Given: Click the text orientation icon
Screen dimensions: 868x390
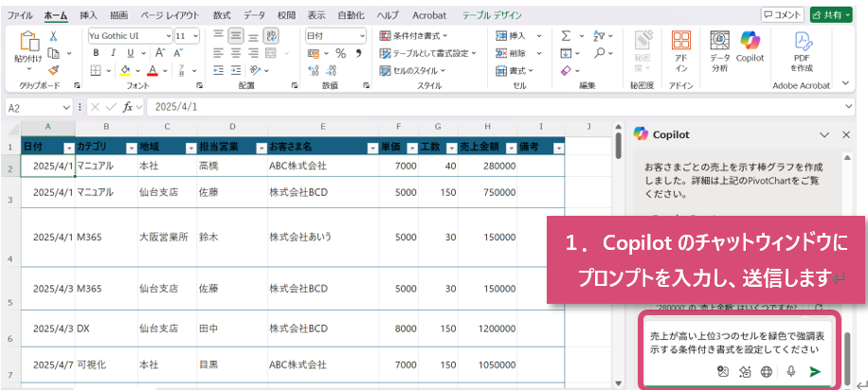Looking at the screenshot, I should click(254, 70).
